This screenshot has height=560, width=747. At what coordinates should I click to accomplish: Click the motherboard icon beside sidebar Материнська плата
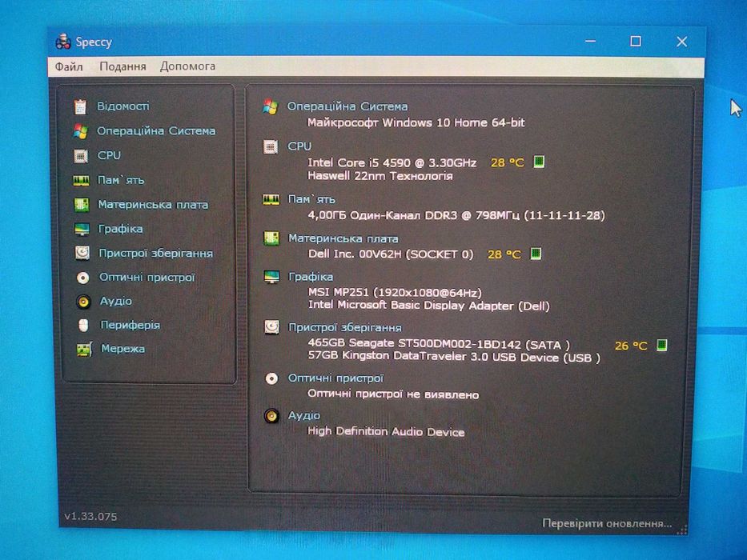(x=82, y=205)
